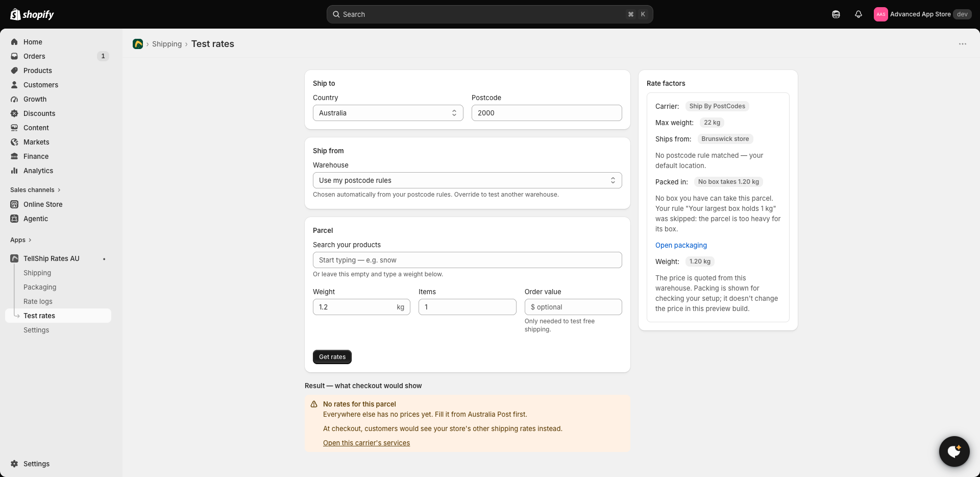The height and width of the screenshot is (477, 980).
Task: Click the Items quantity field
Action: [468, 307]
